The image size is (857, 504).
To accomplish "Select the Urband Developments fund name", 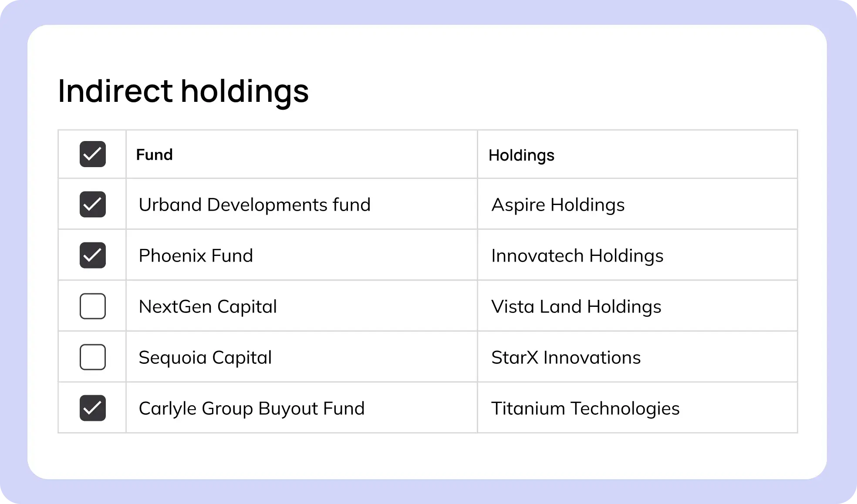I will (254, 205).
